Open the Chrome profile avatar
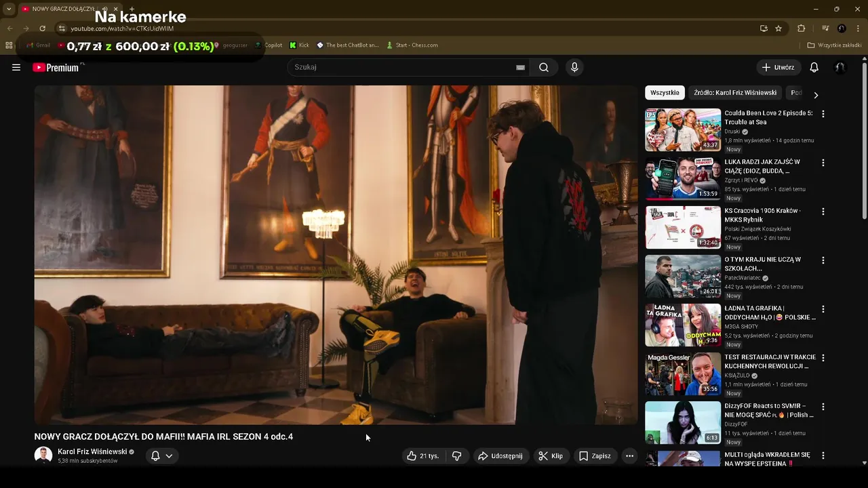This screenshot has width=868, height=488. click(842, 28)
